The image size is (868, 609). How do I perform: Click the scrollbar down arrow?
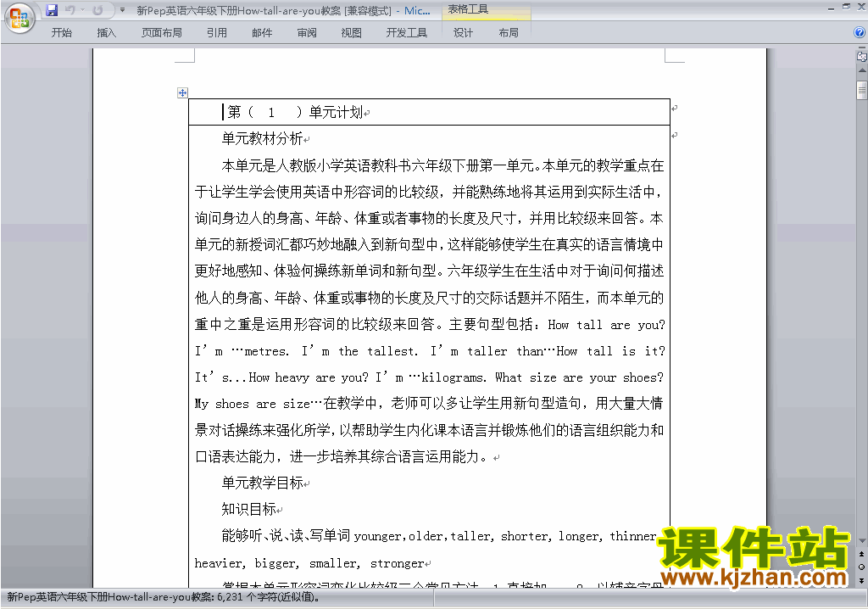[x=862, y=541]
